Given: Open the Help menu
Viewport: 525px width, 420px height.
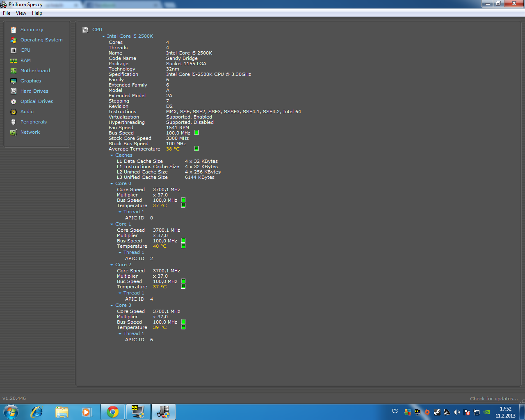Looking at the screenshot, I should (x=37, y=13).
